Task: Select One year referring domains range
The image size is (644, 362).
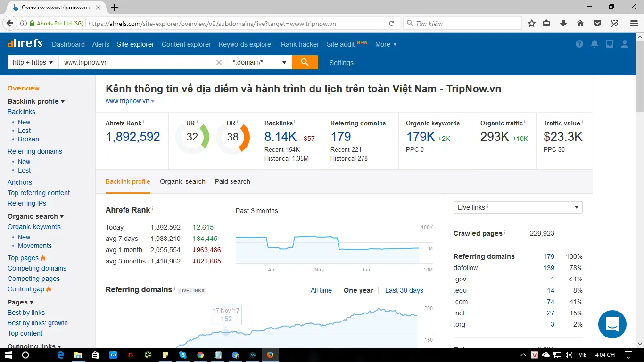Action: (x=358, y=290)
